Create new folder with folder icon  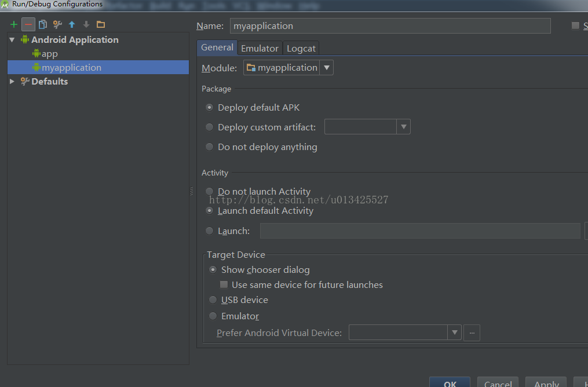click(100, 25)
